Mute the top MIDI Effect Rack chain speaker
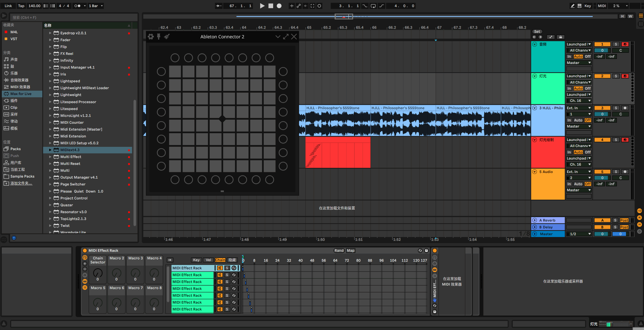 coord(219,268)
